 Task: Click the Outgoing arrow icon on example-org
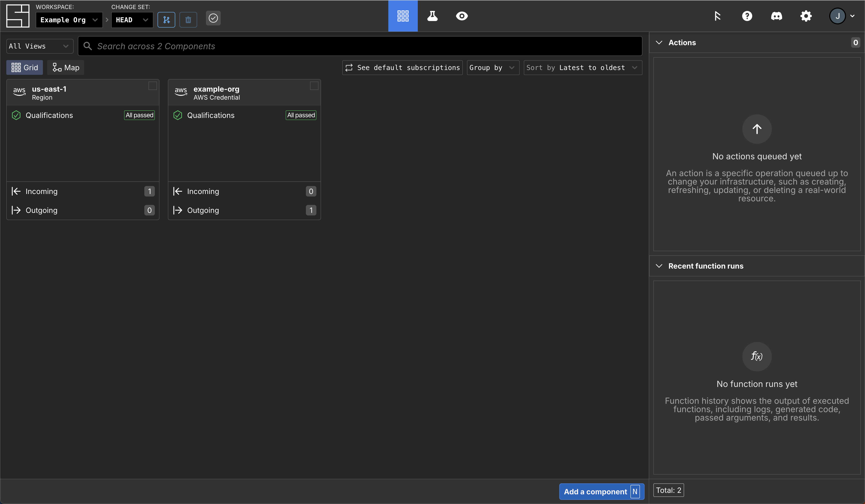178,210
